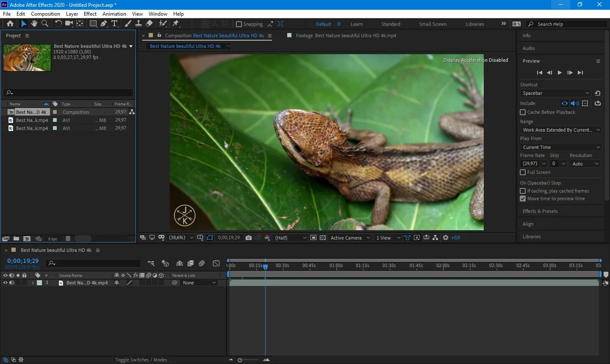
Task: Select the Rotation tool
Action: tap(58, 24)
